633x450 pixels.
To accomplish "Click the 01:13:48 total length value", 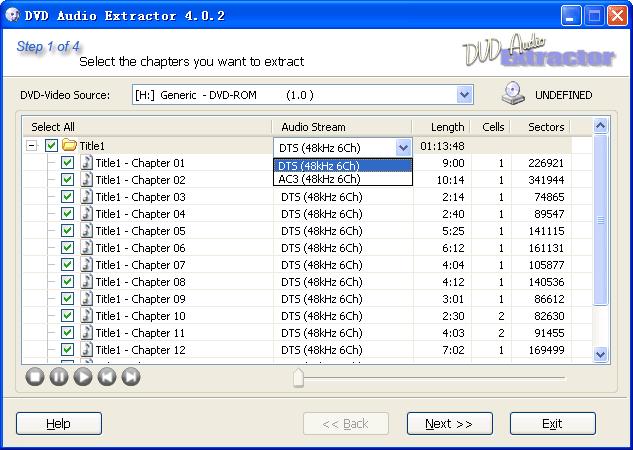I will tap(442, 146).
